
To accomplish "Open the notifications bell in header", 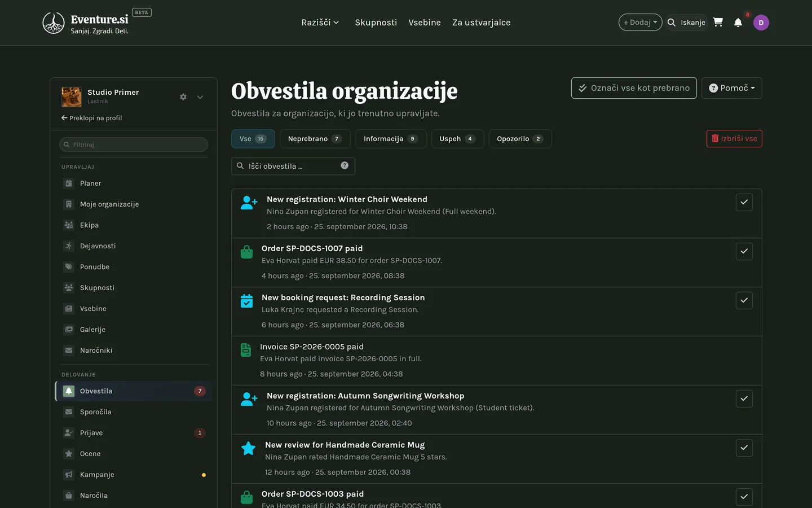I will coord(738,23).
